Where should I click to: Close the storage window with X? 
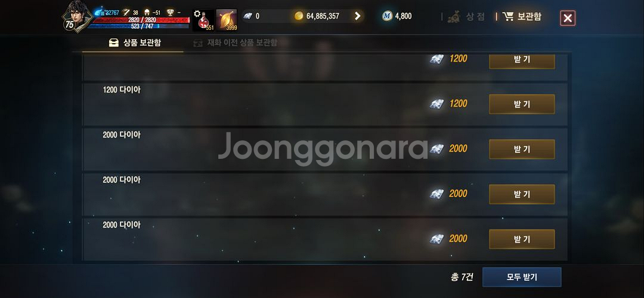point(568,18)
